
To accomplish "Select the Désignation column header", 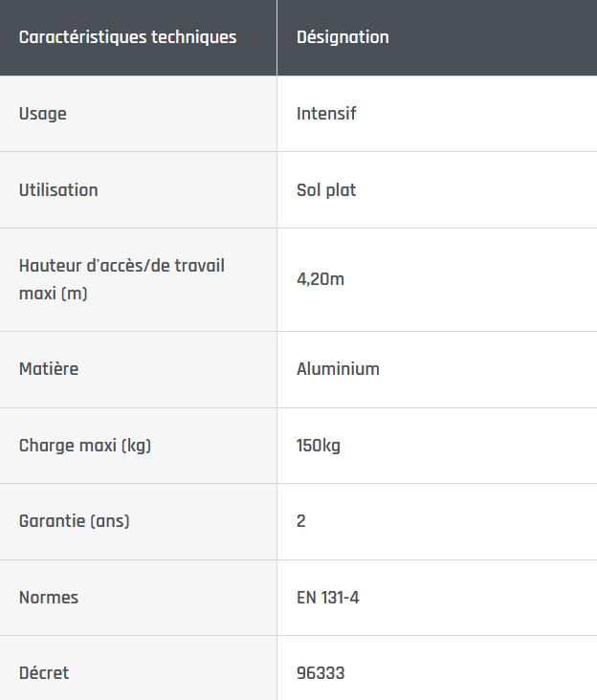I will click(343, 38).
